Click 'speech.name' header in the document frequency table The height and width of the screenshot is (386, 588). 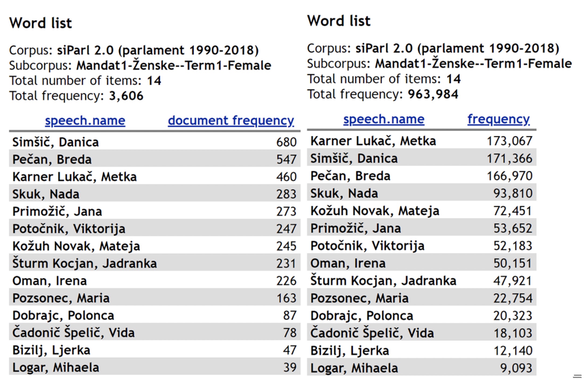[85, 120]
